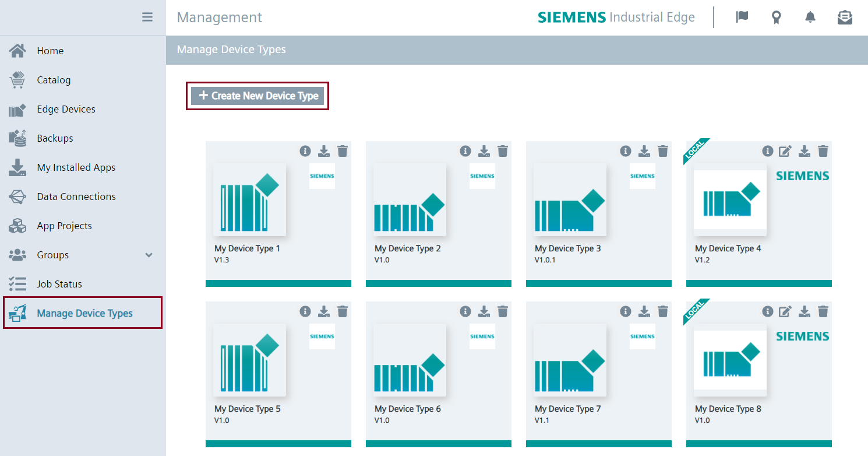Image resolution: width=868 pixels, height=456 pixels.
Task: Open notifications bell icon
Action: pyautogui.click(x=810, y=17)
